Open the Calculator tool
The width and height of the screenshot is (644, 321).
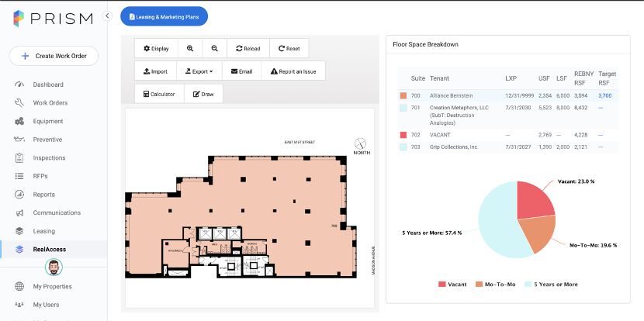[x=159, y=94]
